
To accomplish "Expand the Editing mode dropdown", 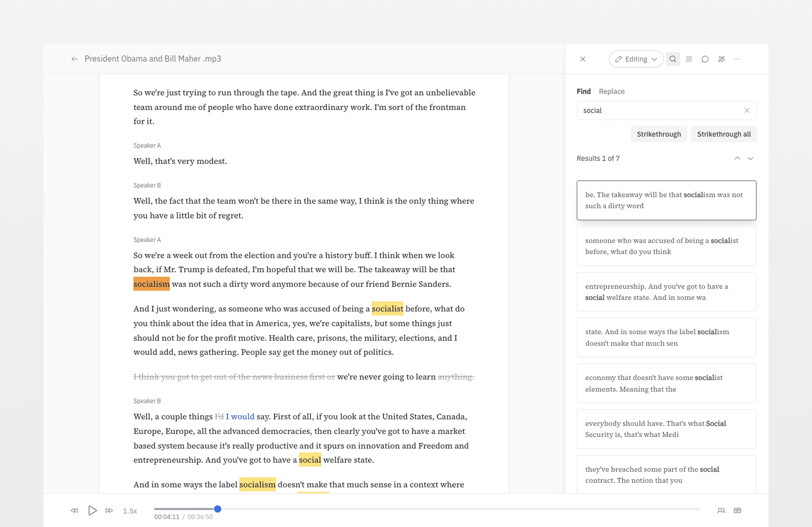I will (x=636, y=59).
